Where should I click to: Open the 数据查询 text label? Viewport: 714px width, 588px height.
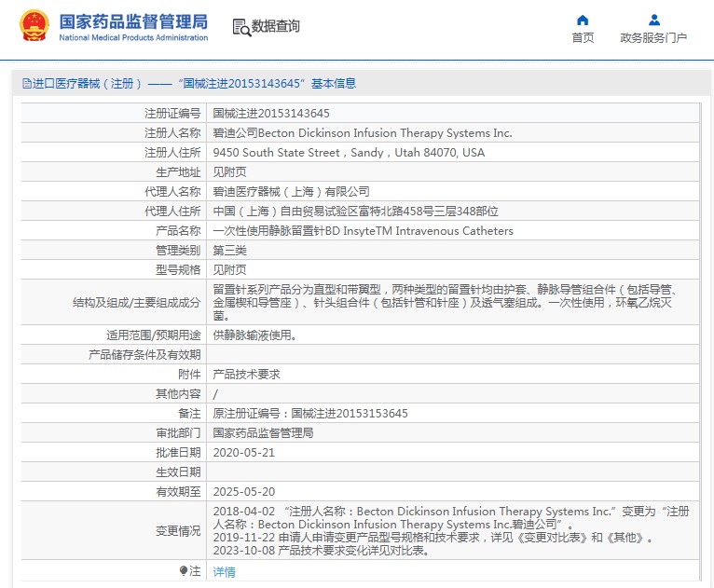coord(276,27)
